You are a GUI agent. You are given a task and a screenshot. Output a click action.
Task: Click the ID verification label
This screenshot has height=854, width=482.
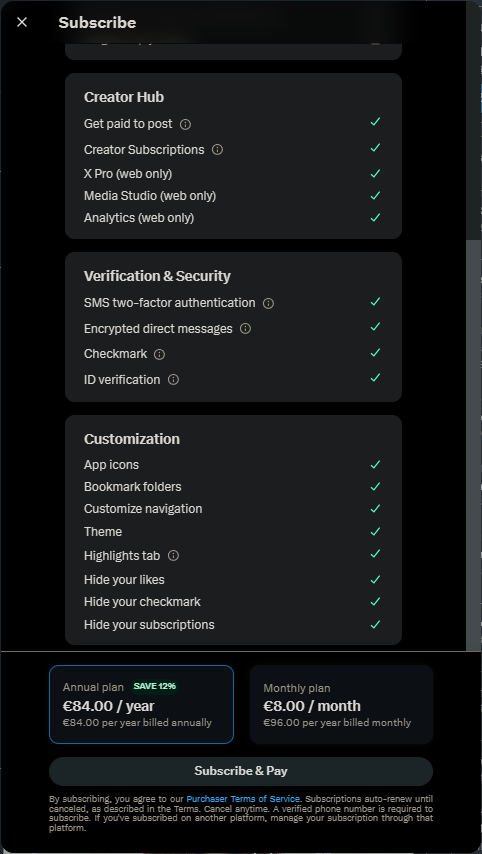pos(122,380)
